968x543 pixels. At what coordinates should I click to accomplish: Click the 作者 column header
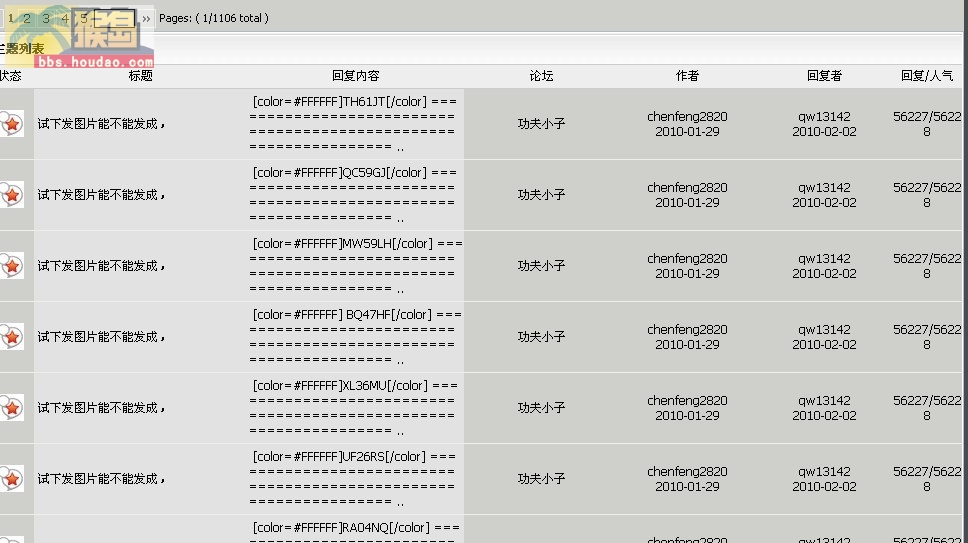[687, 76]
